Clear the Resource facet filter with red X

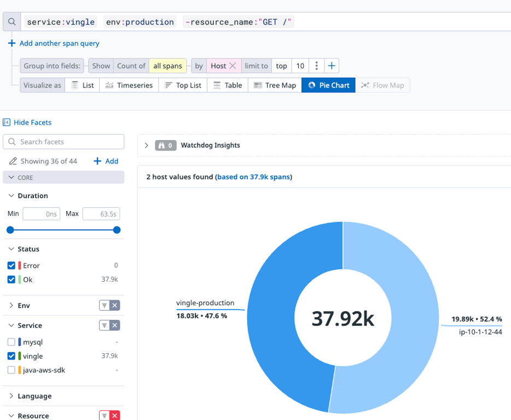[115, 416]
